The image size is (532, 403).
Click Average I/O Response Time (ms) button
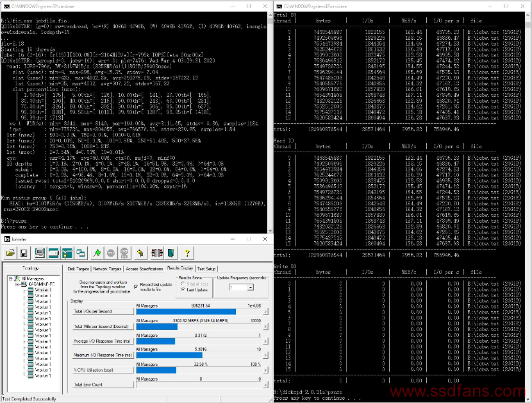pyautogui.click(x=103, y=341)
